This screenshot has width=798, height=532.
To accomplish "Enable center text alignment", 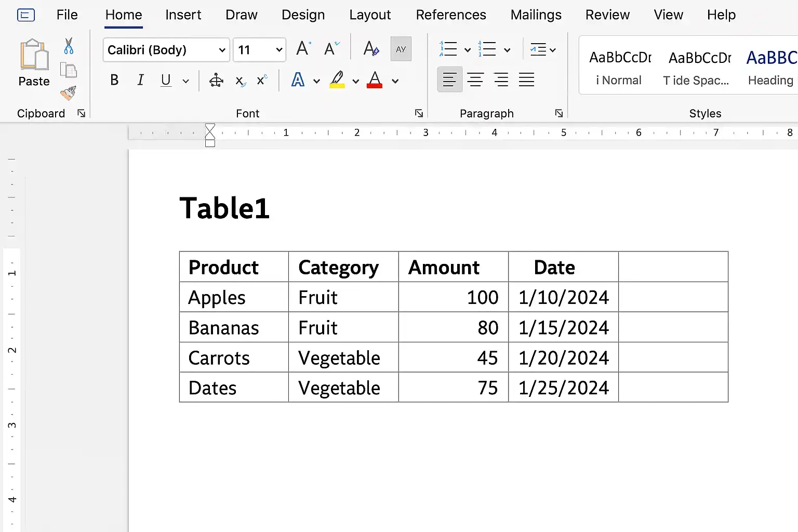I will pyautogui.click(x=475, y=80).
